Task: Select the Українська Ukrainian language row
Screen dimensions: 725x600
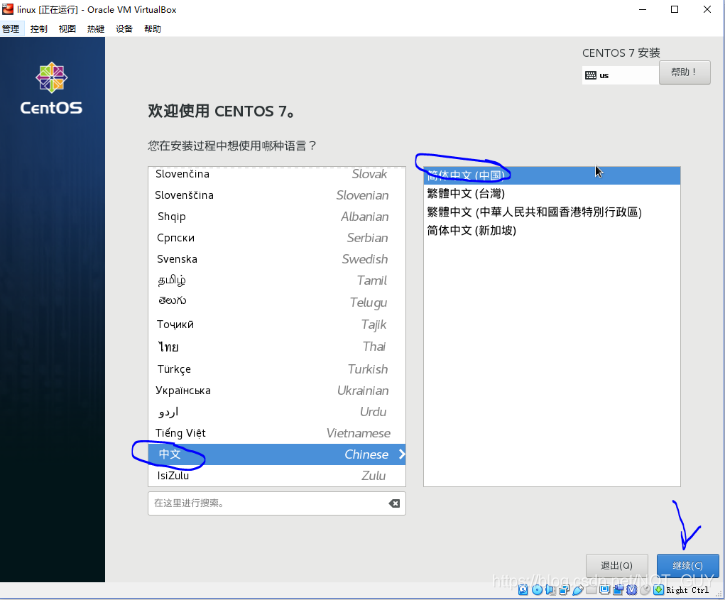Action: (276, 391)
